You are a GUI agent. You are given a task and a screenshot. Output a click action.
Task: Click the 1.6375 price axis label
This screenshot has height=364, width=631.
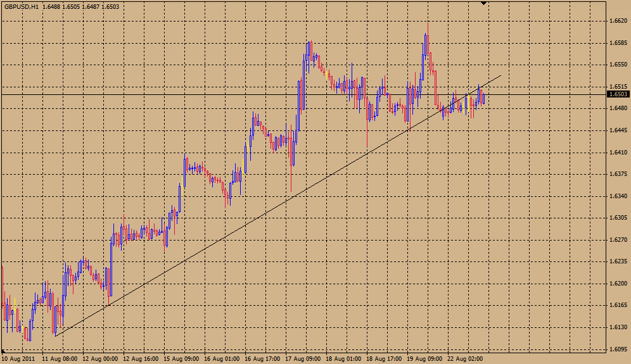coord(618,174)
